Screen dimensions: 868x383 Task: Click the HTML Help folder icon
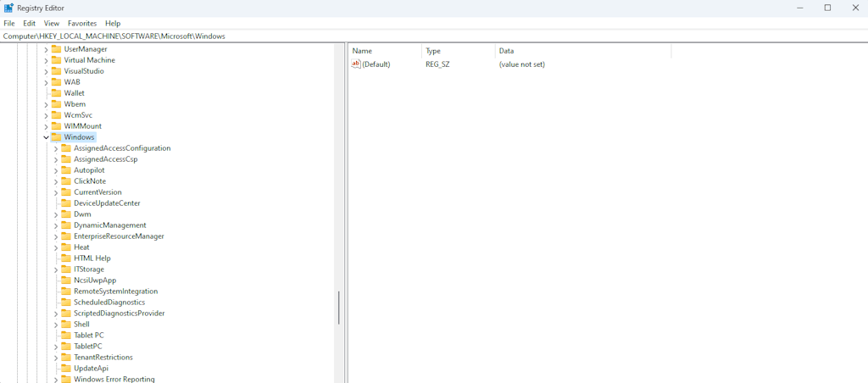(66, 258)
